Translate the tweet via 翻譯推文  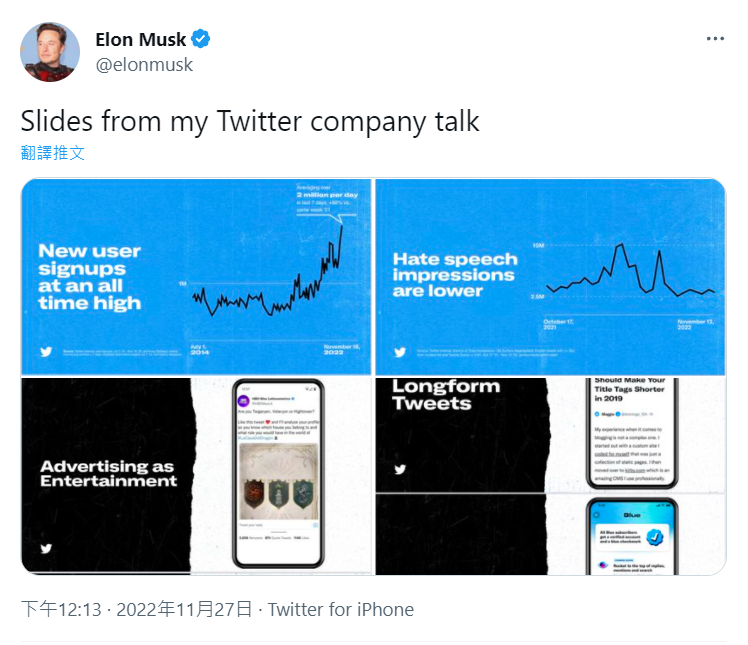pos(53,153)
